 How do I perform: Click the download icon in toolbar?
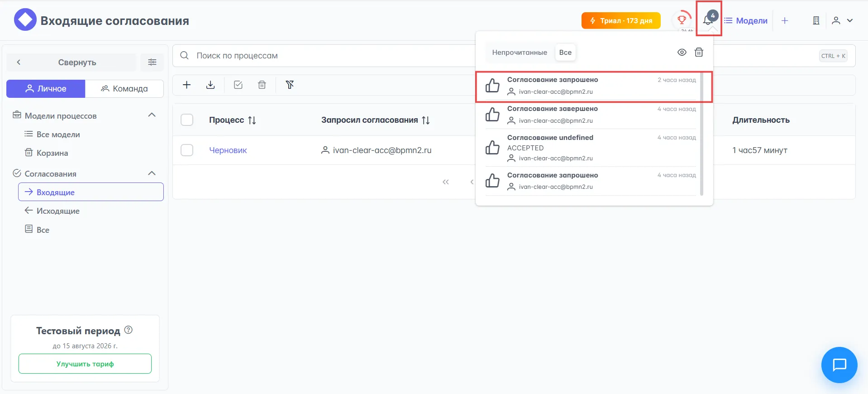click(210, 85)
